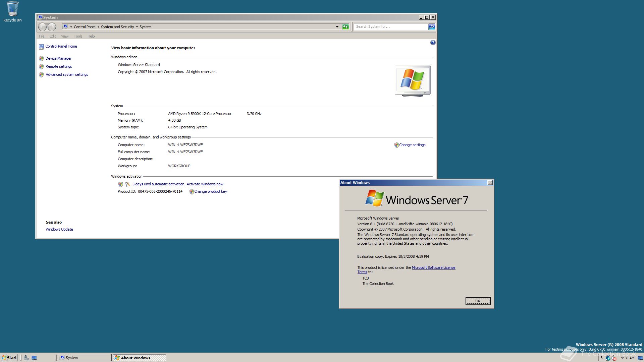Go to System and Security breadcrumb
Screen dimensions: 644x362
(x=117, y=27)
